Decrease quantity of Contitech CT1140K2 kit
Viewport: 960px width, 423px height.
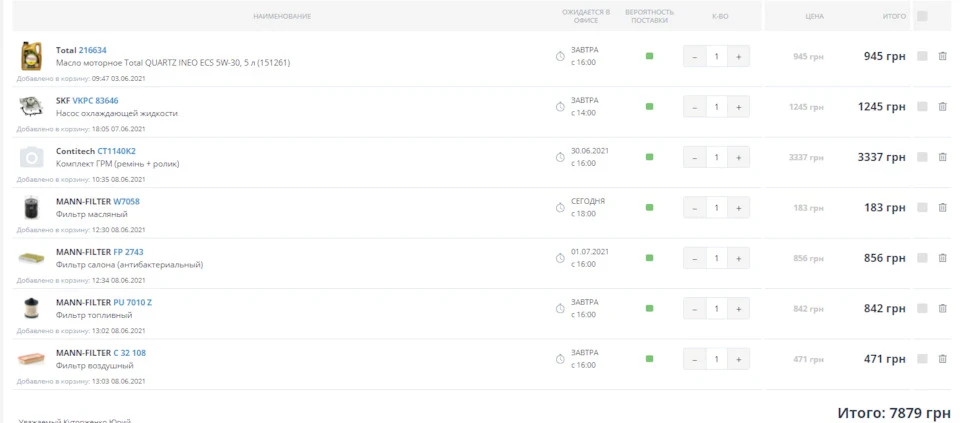(x=694, y=157)
